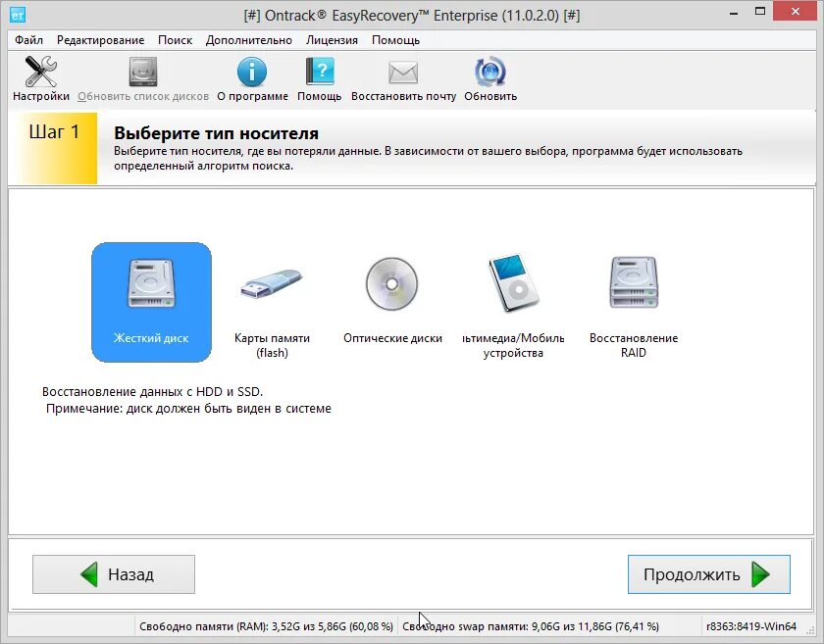Open the Помощь menu in menu bar
Viewport: 824px width, 644px height.
395,40
